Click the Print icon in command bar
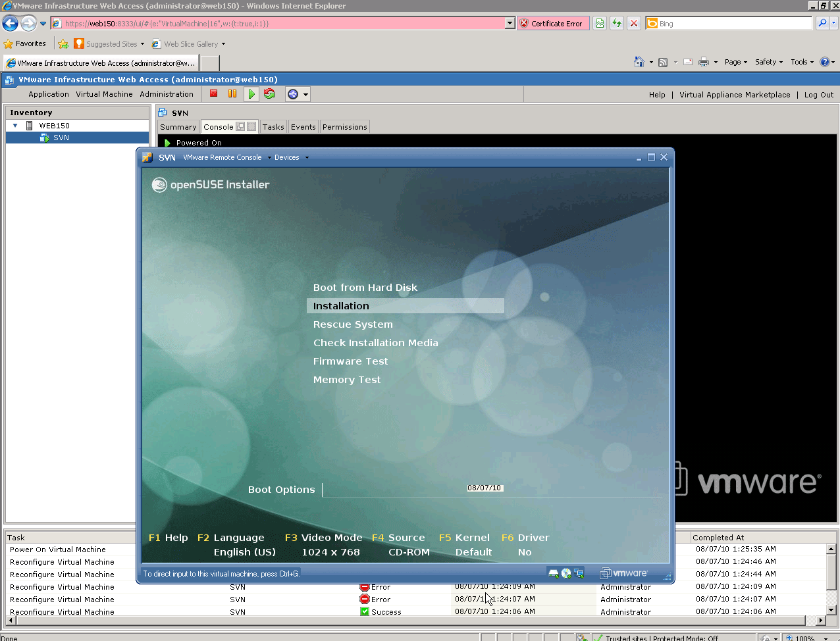 tap(704, 62)
